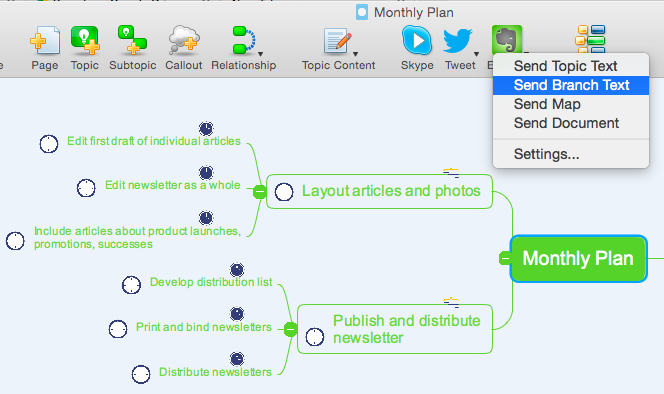Click progress circle beside Edit first draft
Screen dimensions: 664x394
(x=49, y=144)
